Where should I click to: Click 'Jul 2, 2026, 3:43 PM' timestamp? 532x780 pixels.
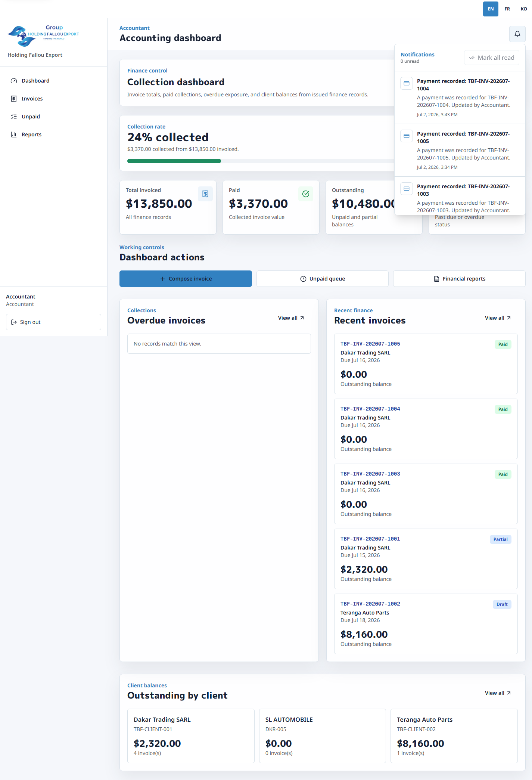click(x=437, y=115)
